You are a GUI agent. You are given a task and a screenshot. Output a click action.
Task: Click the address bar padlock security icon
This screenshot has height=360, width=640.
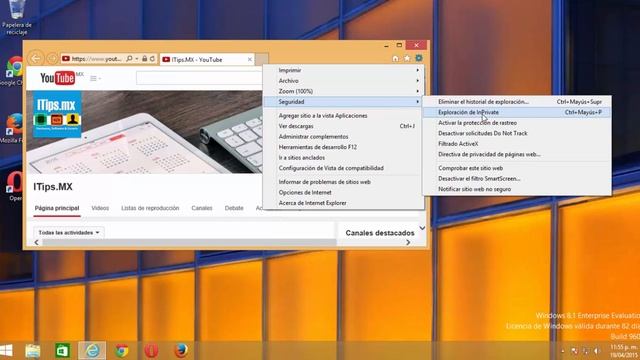pyautogui.click(x=144, y=59)
